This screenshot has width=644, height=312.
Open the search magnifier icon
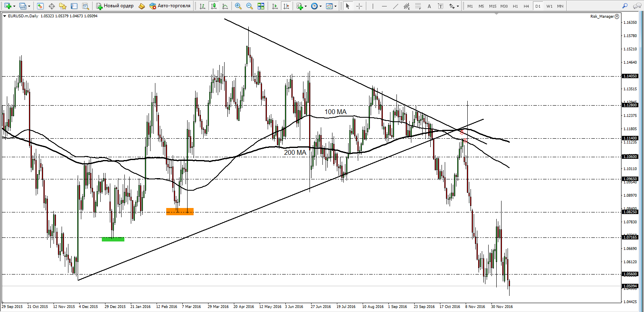coord(625,6)
